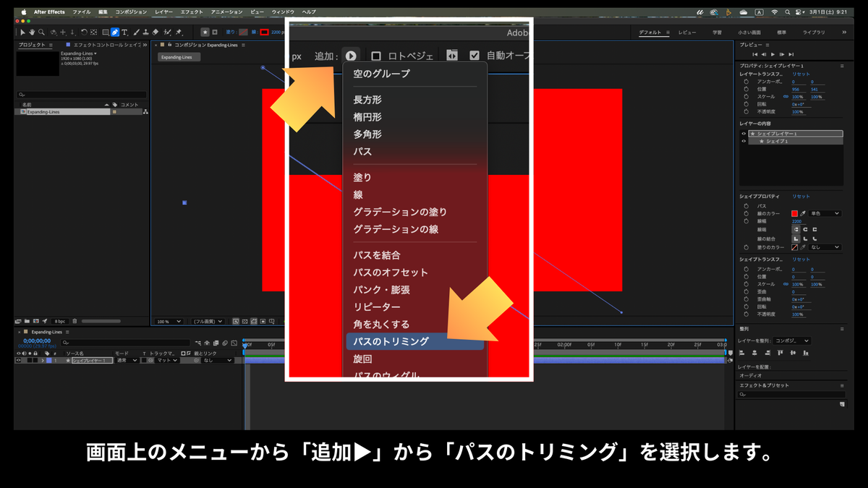Toggle the 歪曲軸 stopwatch
The height and width of the screenshot is (488, 868).
click(x=746, y=299)
